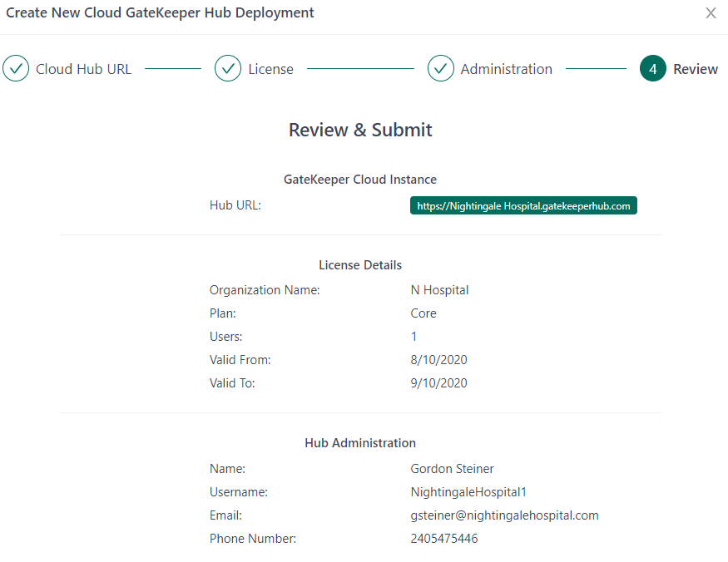Screen dimensions: 728x562
Task: Click the Valid To date 9/10/2020
Action: coord(438,383)
